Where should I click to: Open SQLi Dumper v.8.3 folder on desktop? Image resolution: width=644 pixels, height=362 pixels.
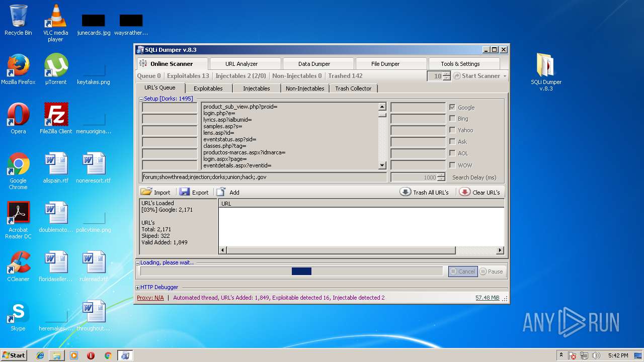pyautogui.click(x=546, y=72)
